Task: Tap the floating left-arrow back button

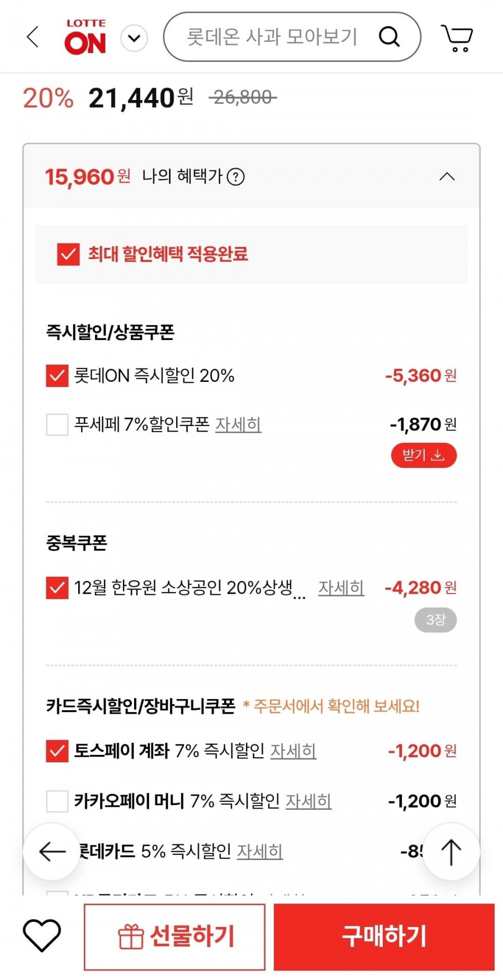Action: click(x=52, y=852)
